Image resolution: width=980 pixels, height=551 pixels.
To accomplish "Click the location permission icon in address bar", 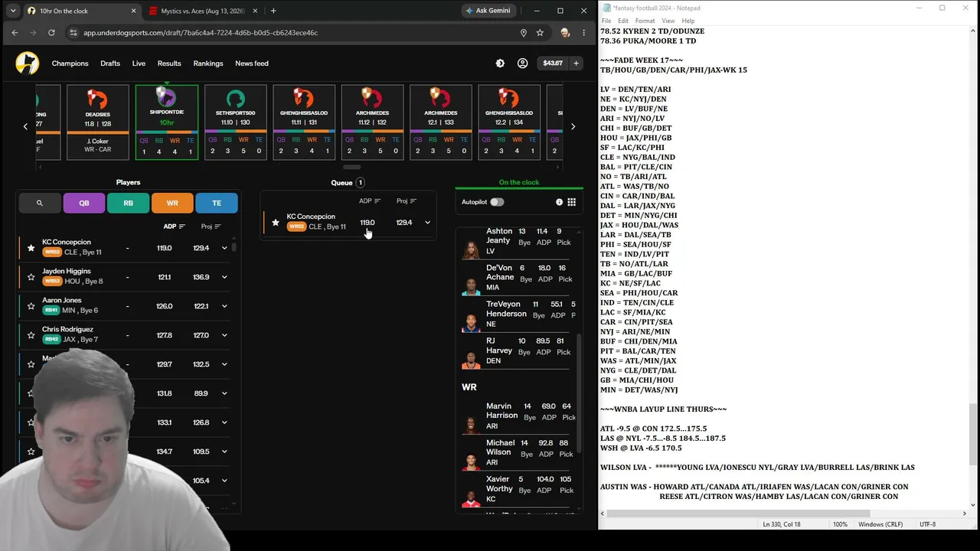I will click(523, 33).
